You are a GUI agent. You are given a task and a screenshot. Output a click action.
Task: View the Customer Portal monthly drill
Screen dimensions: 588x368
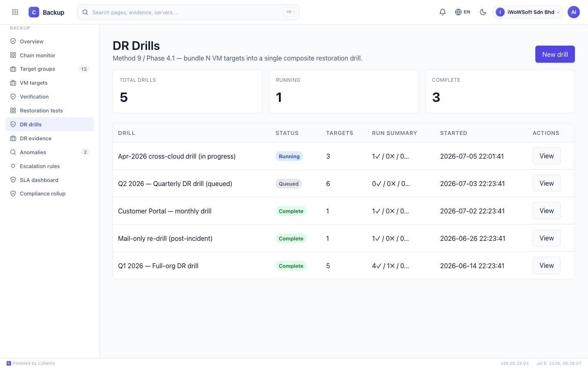point(546,211)
